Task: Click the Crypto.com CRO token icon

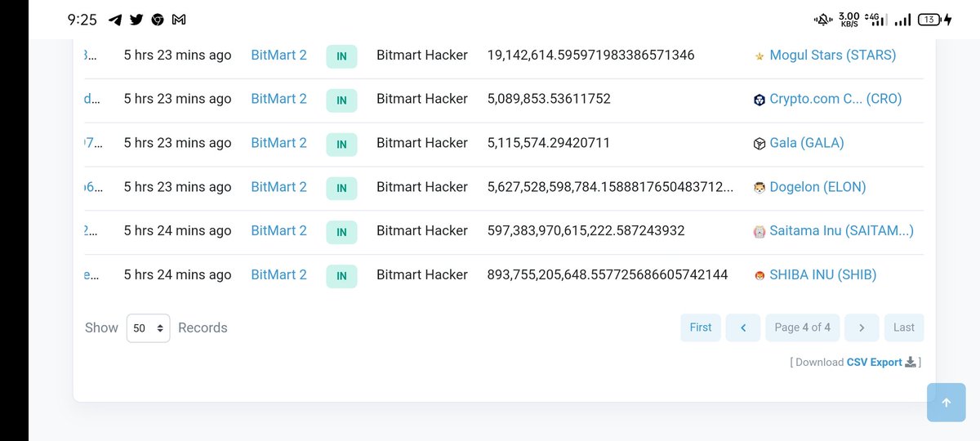Action: point(759,100)
